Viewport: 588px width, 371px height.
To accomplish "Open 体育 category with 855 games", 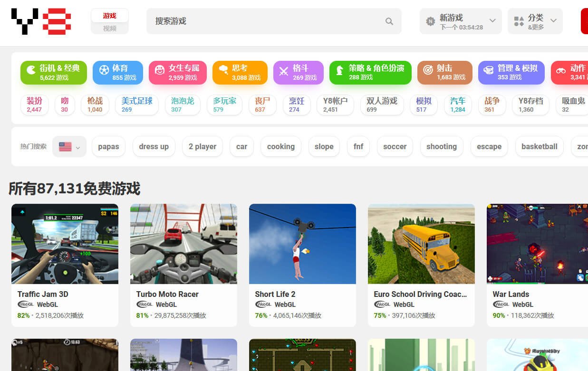I will [x=118, y=73].
